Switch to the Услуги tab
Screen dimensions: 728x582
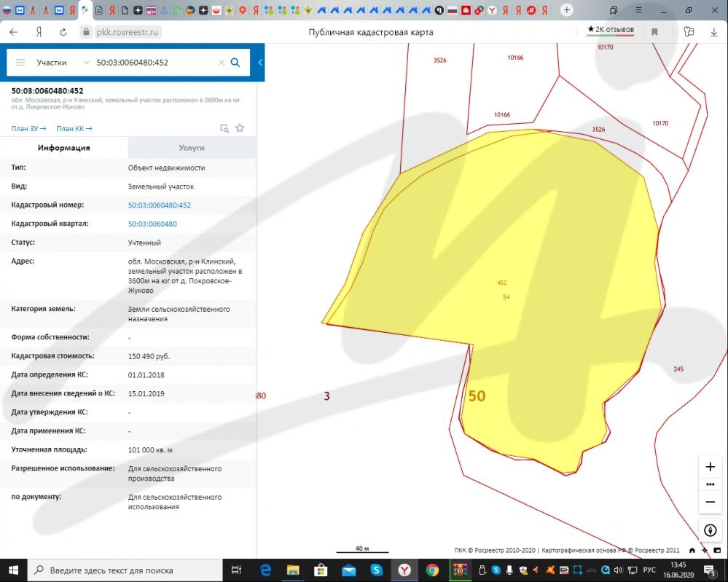click(192, 148)
